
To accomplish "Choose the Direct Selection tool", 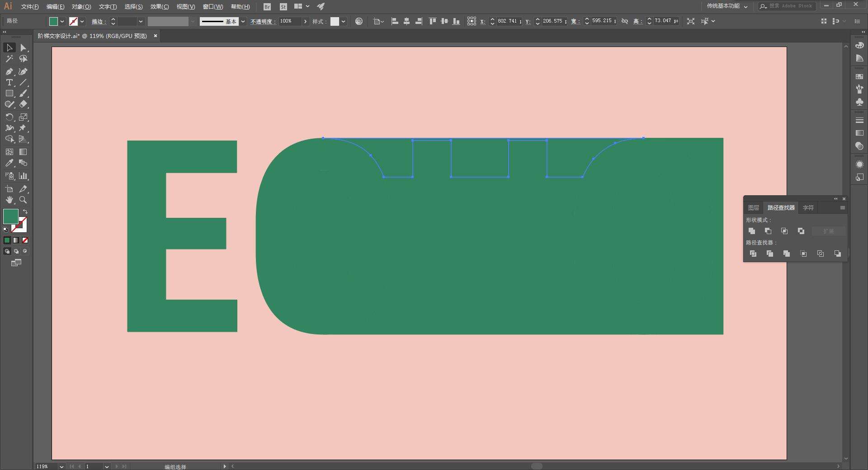I will [x=23, y=47].
